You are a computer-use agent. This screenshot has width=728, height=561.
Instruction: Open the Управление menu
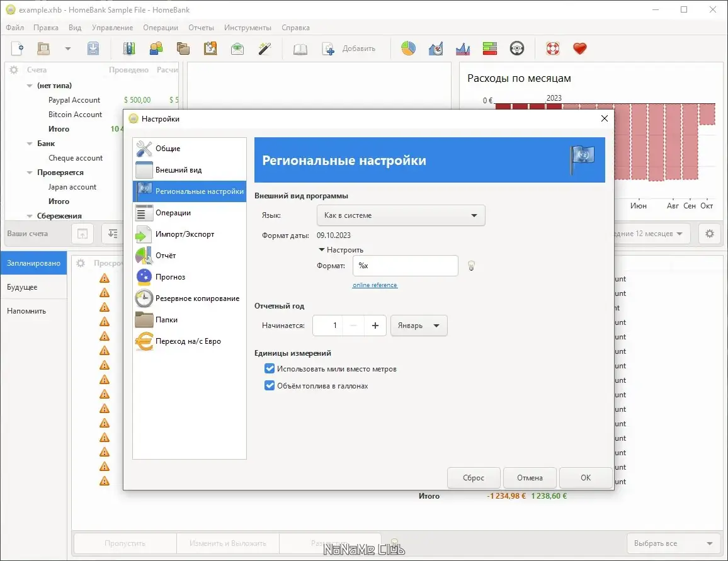click(x=112, y=27)
